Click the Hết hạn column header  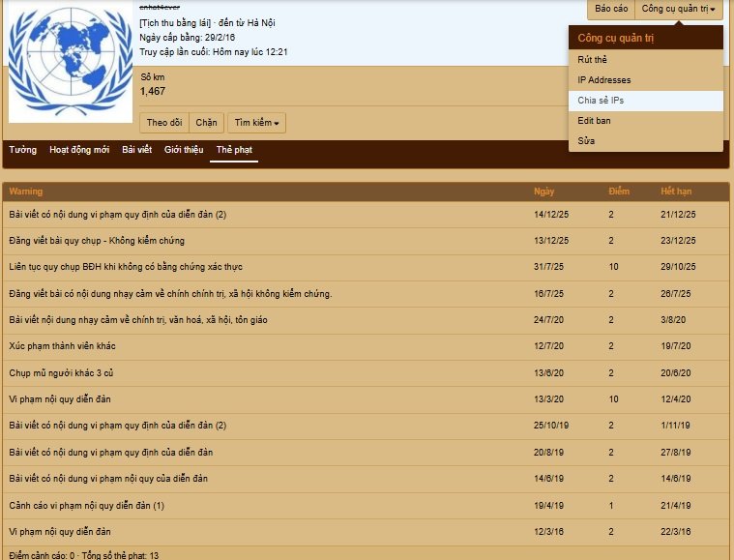click(676, 192)
